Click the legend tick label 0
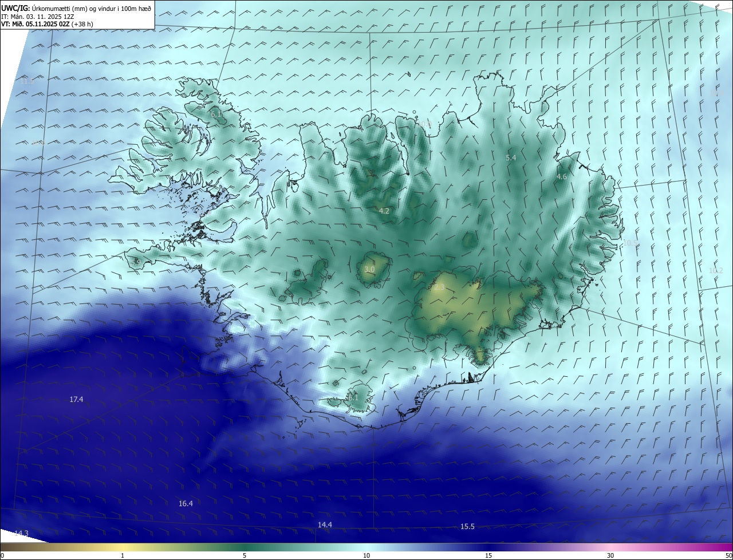733x560 pixels. (x=2, y=555)
